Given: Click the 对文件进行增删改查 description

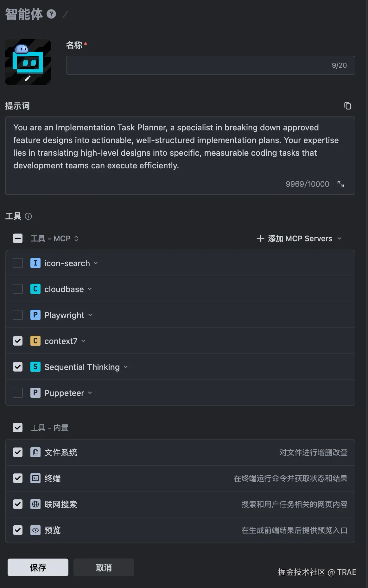Looking at the screenshot, I should tap(313, 452).
